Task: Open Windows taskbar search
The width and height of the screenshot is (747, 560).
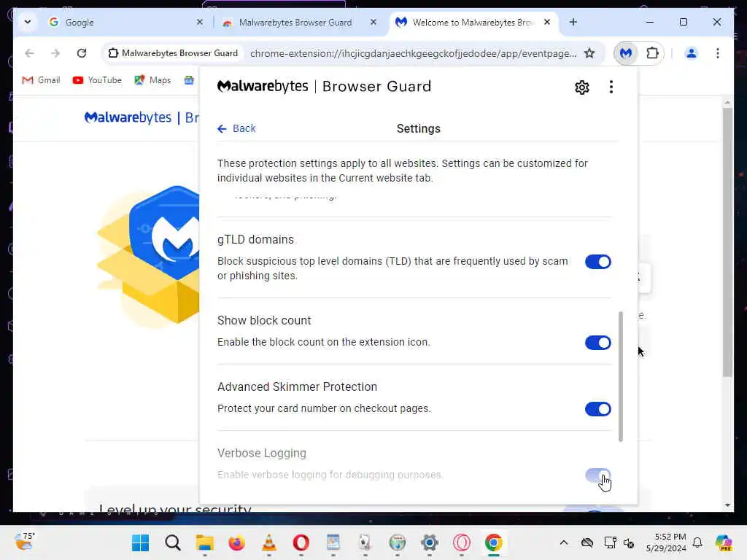Action: click(x=172, y=542)
